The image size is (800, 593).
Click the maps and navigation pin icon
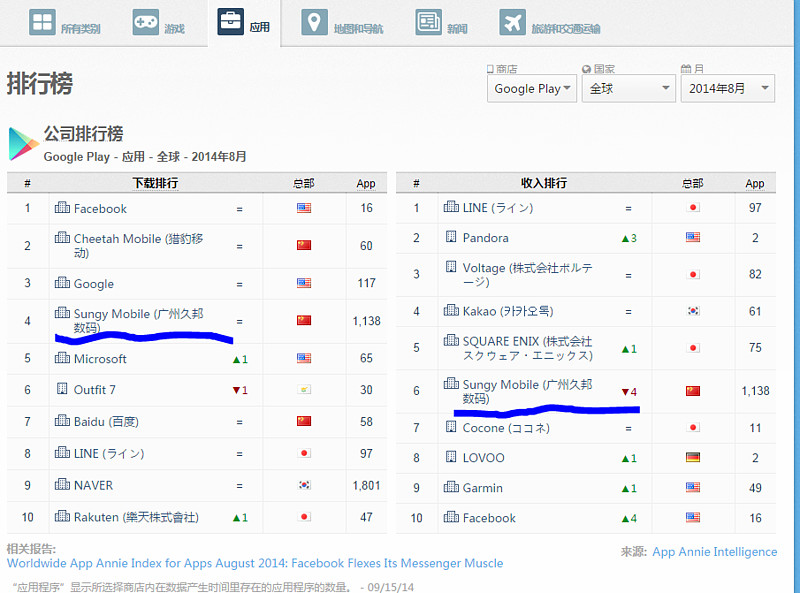pos(314,22)
